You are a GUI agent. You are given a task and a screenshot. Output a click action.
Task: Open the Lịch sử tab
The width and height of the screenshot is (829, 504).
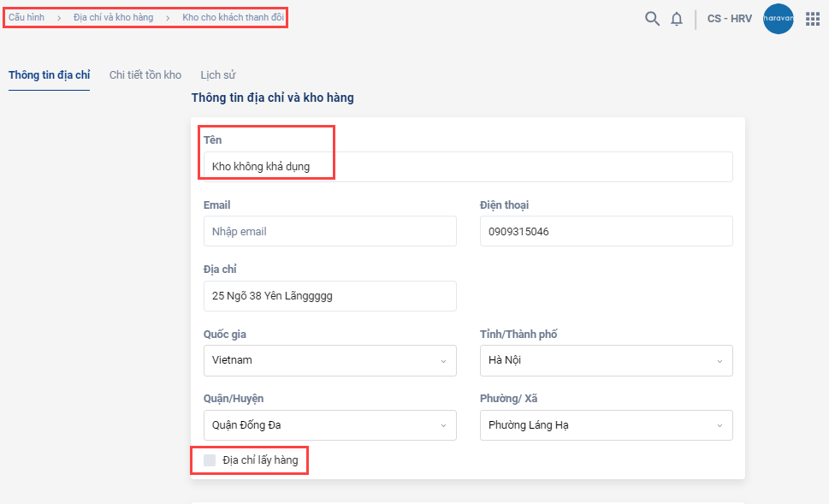pos(218,75)
